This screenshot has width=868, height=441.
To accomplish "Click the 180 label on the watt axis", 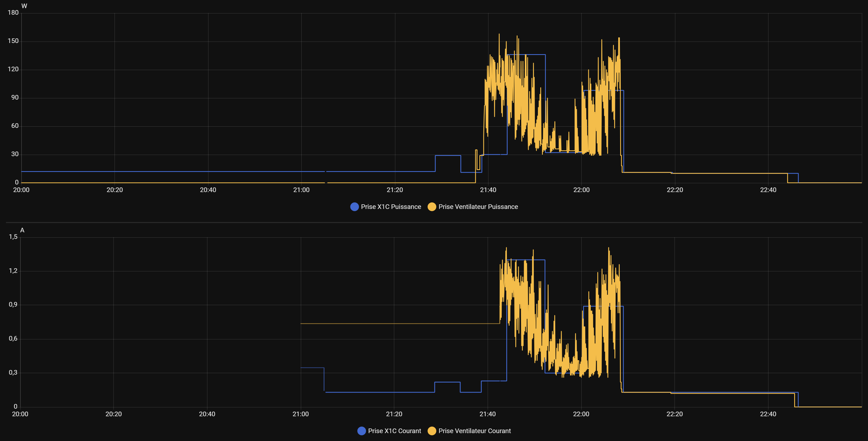I will point(13,13).
